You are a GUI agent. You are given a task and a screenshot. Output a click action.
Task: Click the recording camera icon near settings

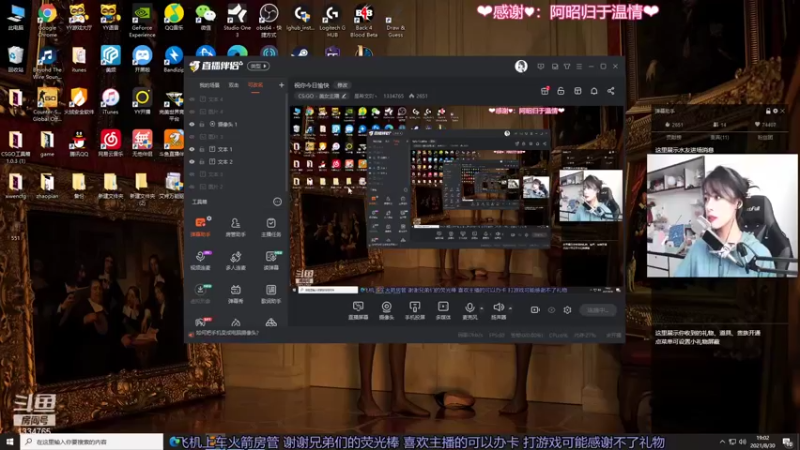click(x=535, y=310)
